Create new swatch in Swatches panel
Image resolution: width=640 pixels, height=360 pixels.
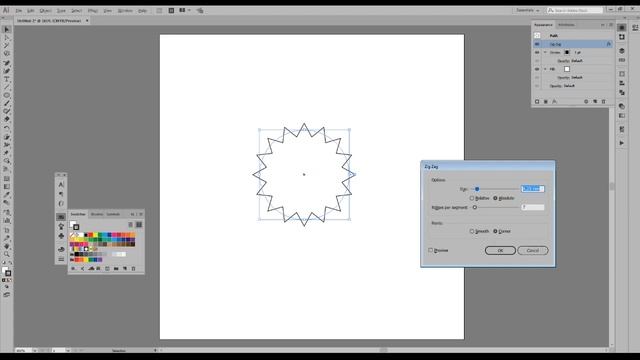(125, 269)
